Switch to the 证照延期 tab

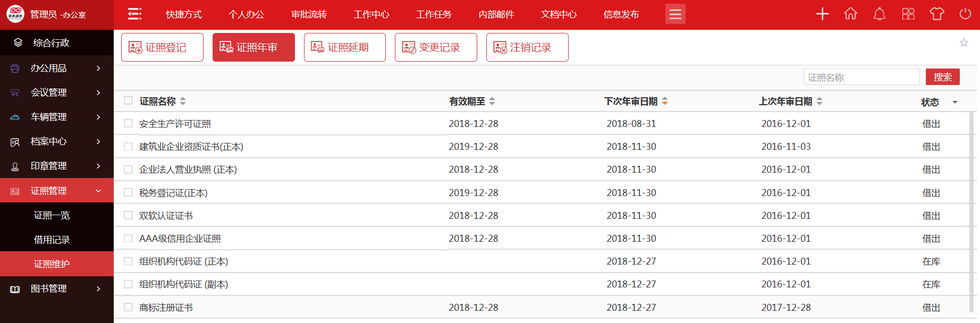point(344,47)
